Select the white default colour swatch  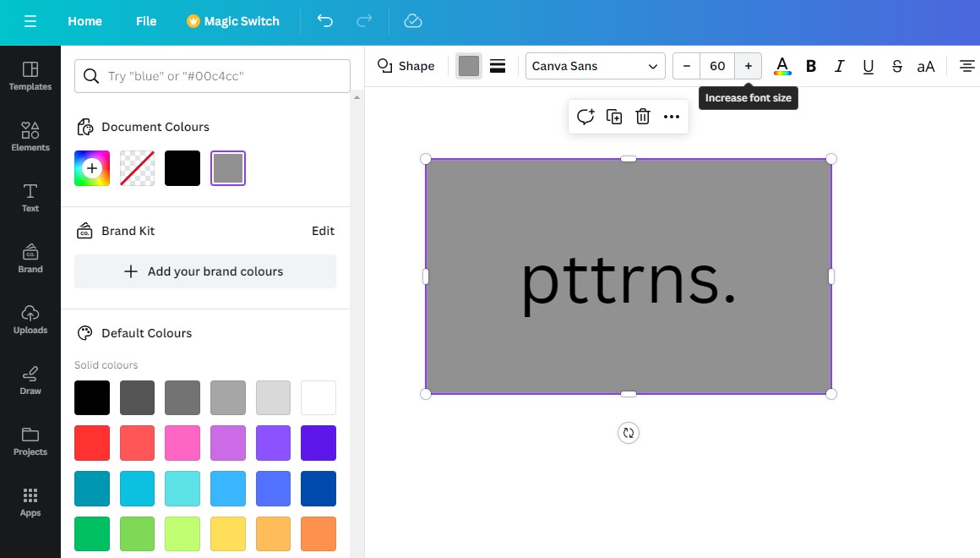click(x=318, y=398)
